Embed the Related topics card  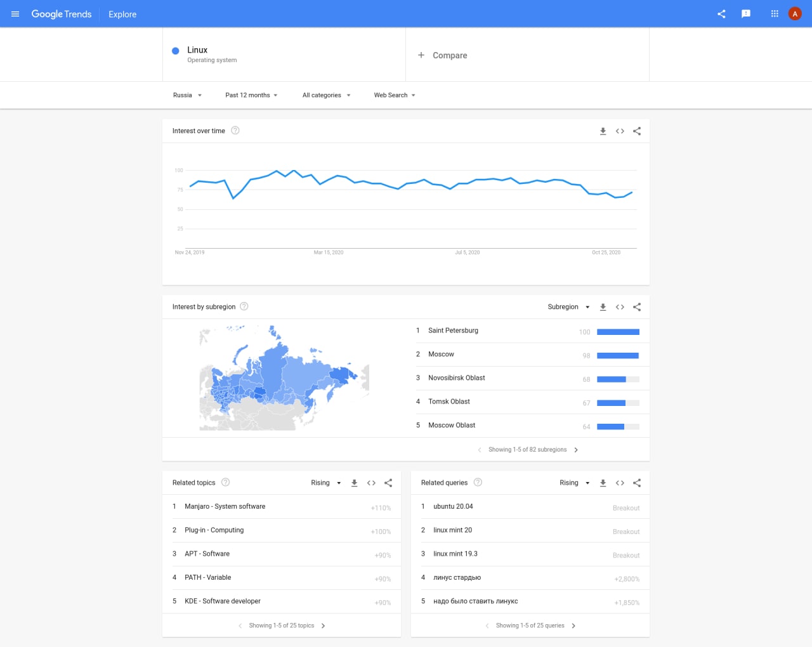371,483
